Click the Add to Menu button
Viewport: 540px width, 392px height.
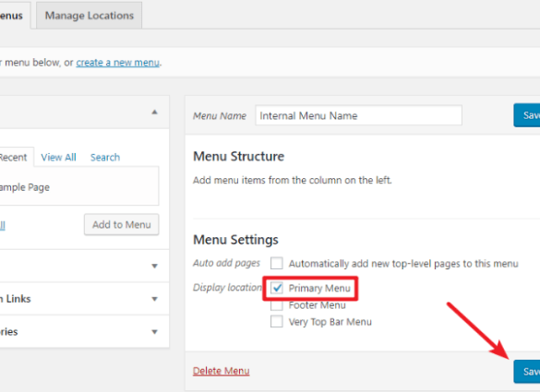click(122, 225)
